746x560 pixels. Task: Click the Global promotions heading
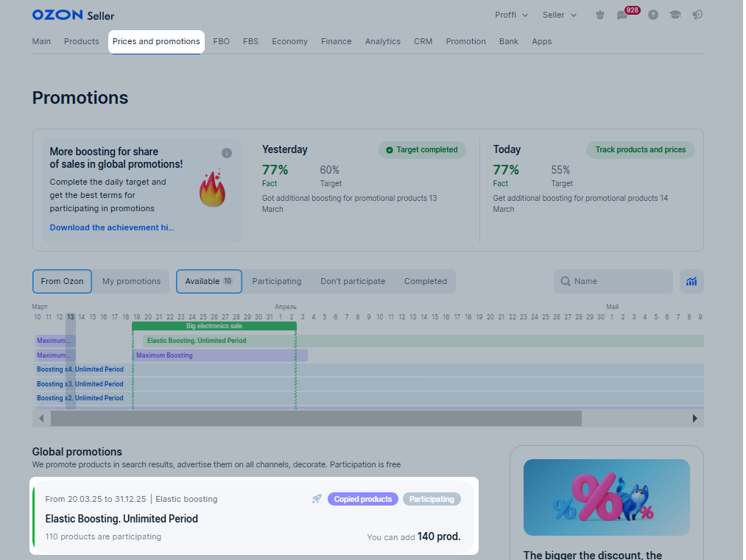[77, 452]
